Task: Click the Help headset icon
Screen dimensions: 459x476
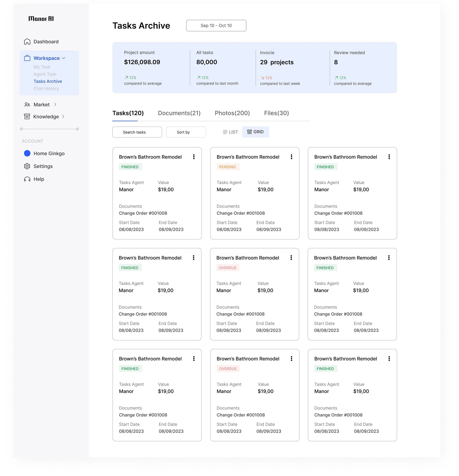Action: click(x=27, y=179)
